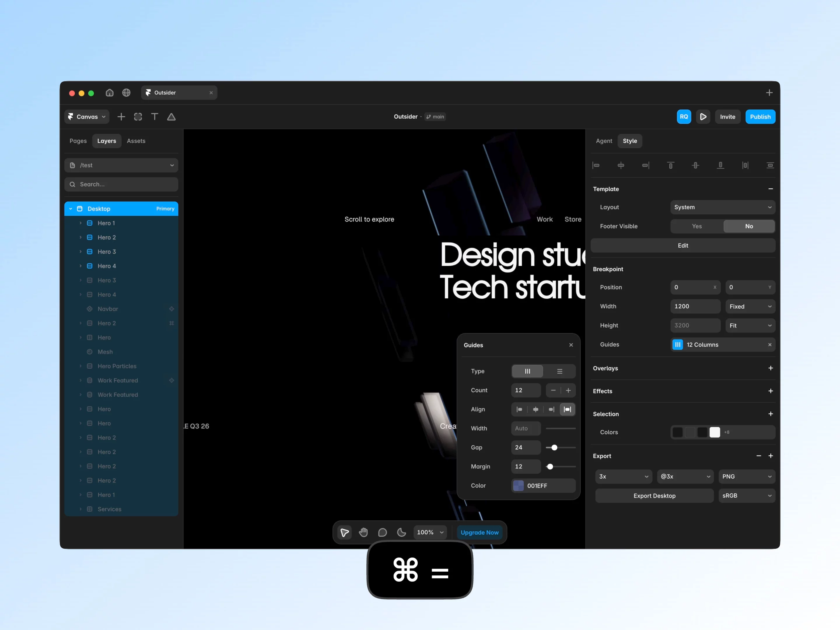Open the PNG format dropdown

747,477
